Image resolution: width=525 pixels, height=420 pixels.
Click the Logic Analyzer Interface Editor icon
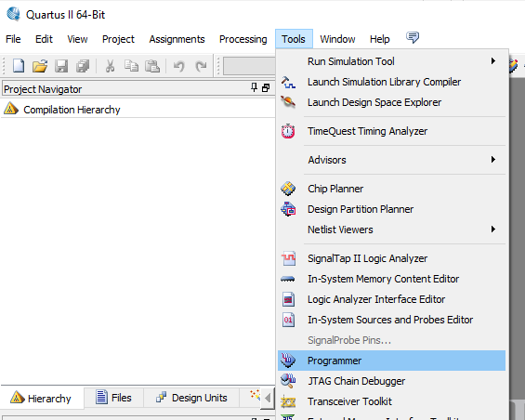point(288,299)
